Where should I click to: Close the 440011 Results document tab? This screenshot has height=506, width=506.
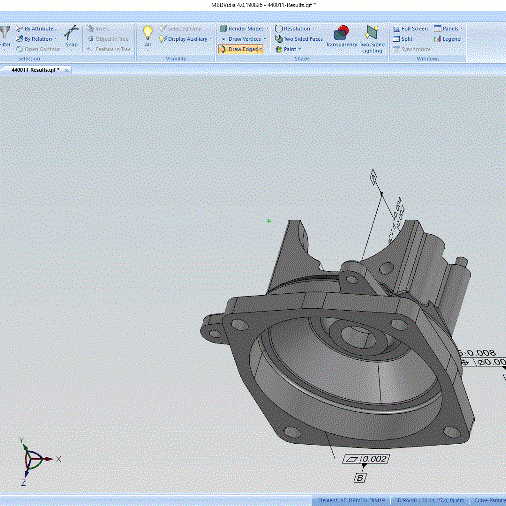(x=67, y=70)
